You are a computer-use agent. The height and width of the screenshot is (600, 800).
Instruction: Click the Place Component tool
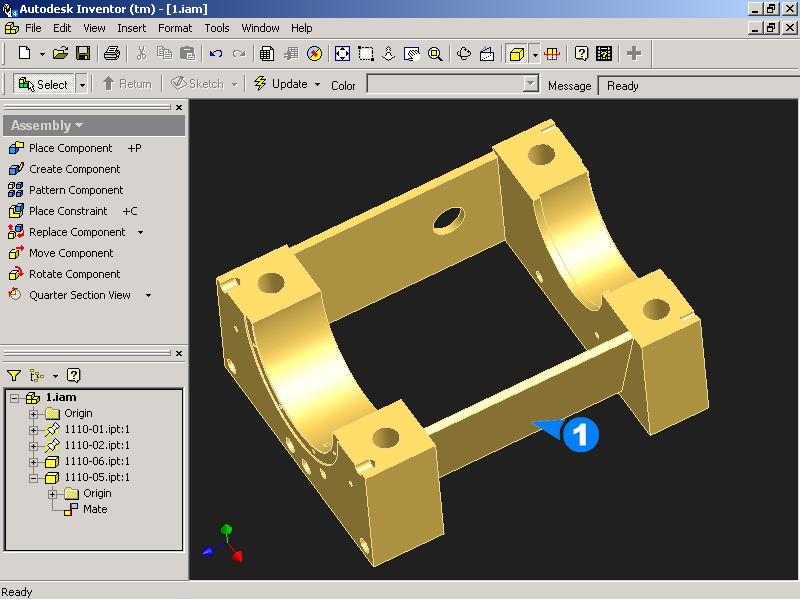point(70,148)
